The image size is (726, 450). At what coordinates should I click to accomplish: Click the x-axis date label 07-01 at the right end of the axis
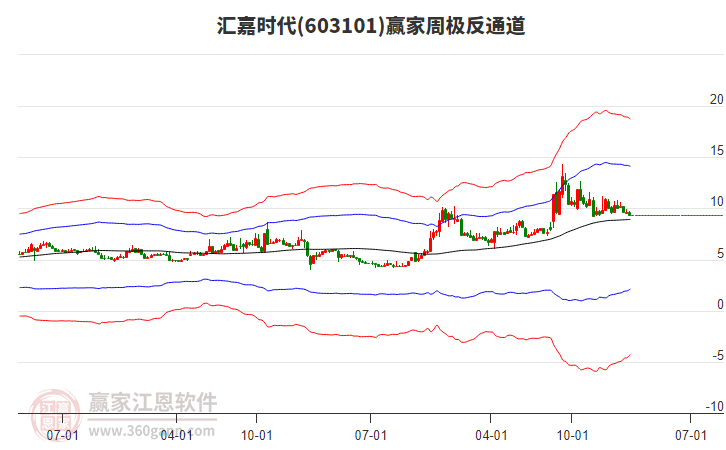(x=691, y=435)
